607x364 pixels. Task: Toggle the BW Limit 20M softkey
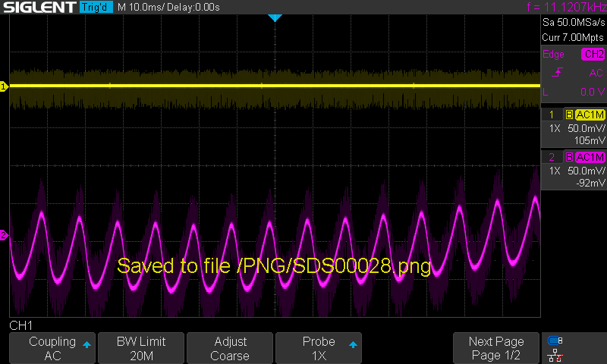(141, 348)
